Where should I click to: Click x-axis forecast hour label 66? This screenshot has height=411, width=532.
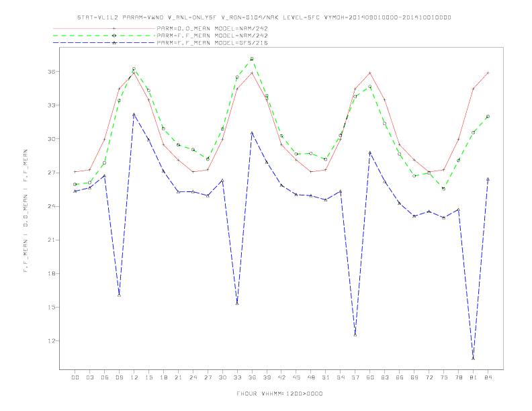click(400, 377)
